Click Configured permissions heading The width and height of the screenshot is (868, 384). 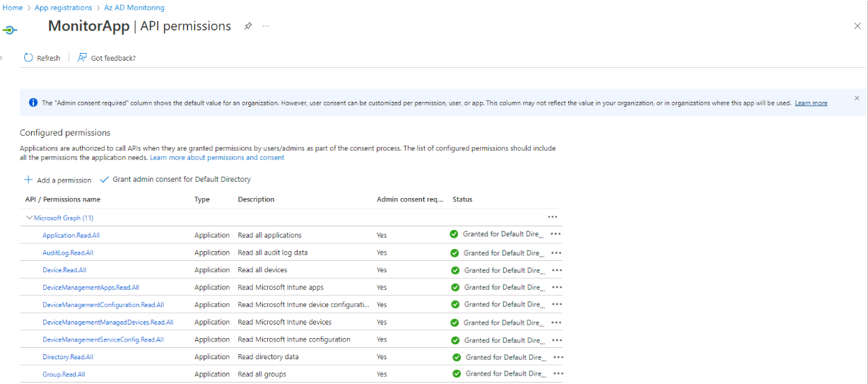(65, 132)
